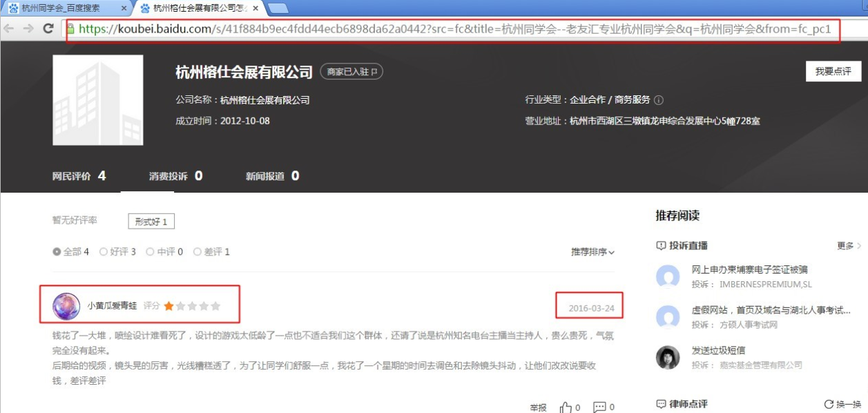Click 换一换 refresh button
Viewport: 868px width, 413px height.
coord(843,404)
